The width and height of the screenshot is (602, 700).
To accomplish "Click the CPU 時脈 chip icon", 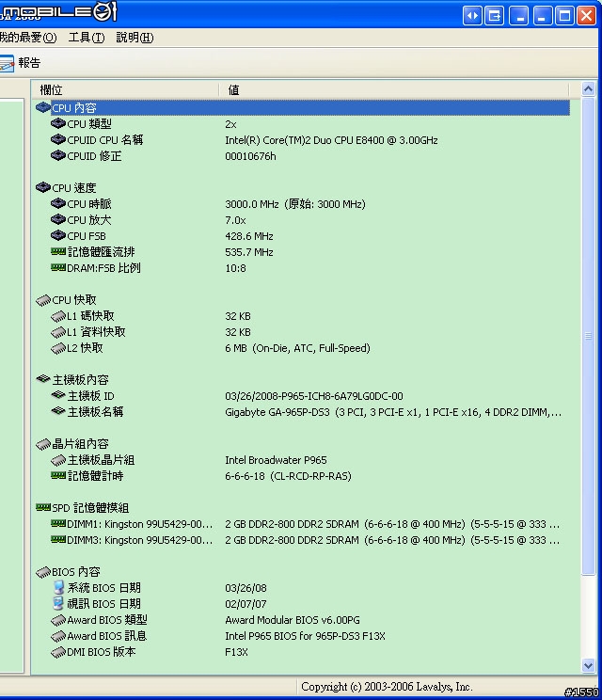I will click(x=58, y=203).
